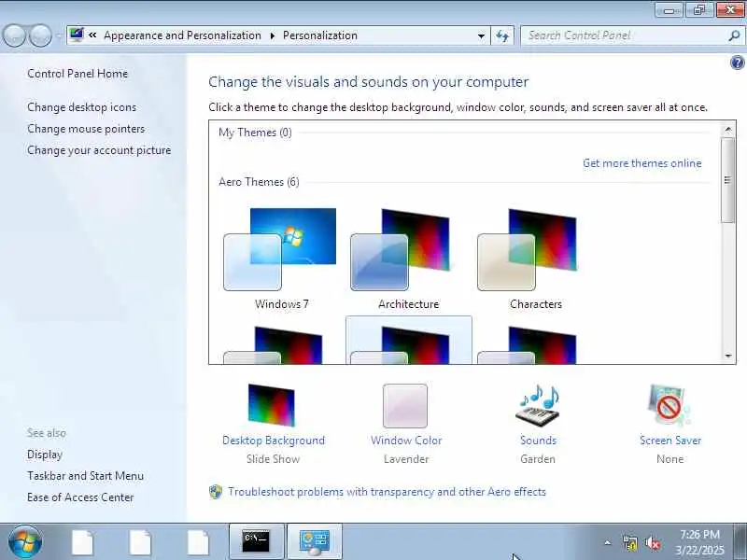Click the taskbar clock showing 7:26 PM

pos(699,542)
